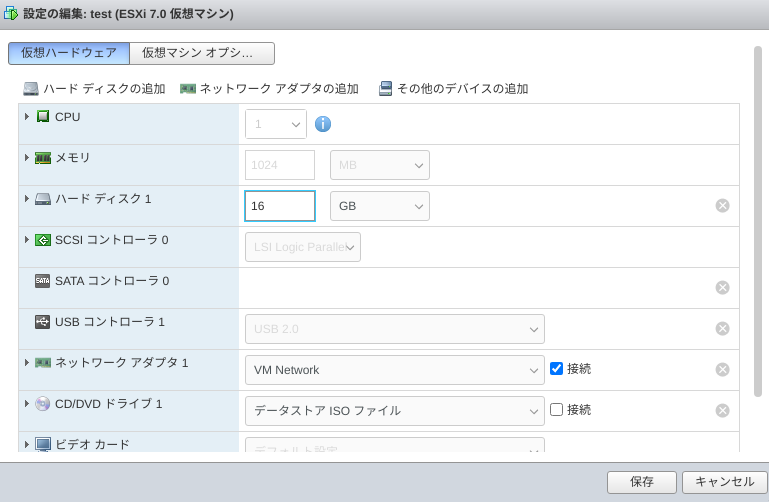The width and height of the screenshot is (769, 502).
Task: Open the memory MB unit dropdown
Action: coord(380,165)
